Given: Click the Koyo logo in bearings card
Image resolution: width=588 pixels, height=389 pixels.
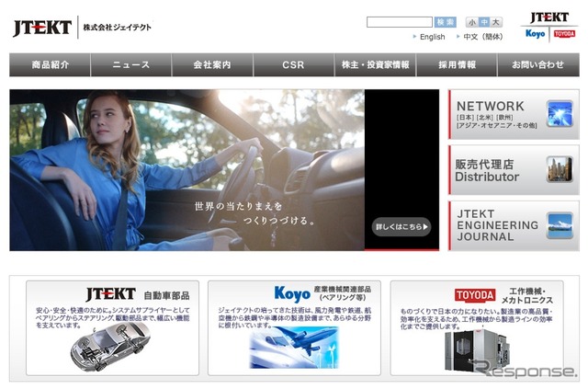Looking at the screenshot, I should (292, 293).
